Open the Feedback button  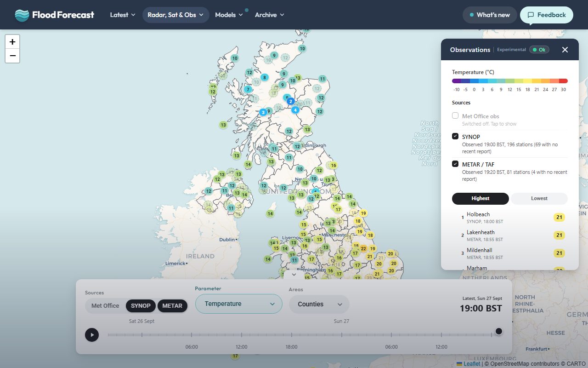tap(547, 15)
